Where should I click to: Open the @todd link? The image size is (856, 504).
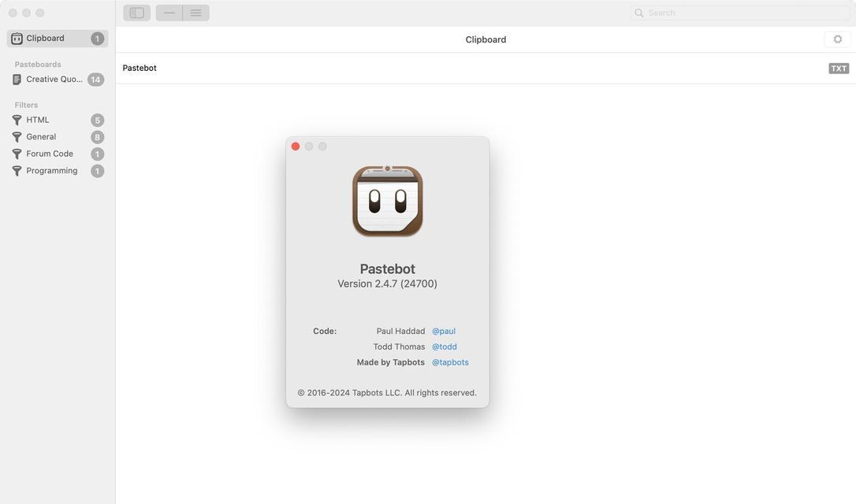pos(445,346)
